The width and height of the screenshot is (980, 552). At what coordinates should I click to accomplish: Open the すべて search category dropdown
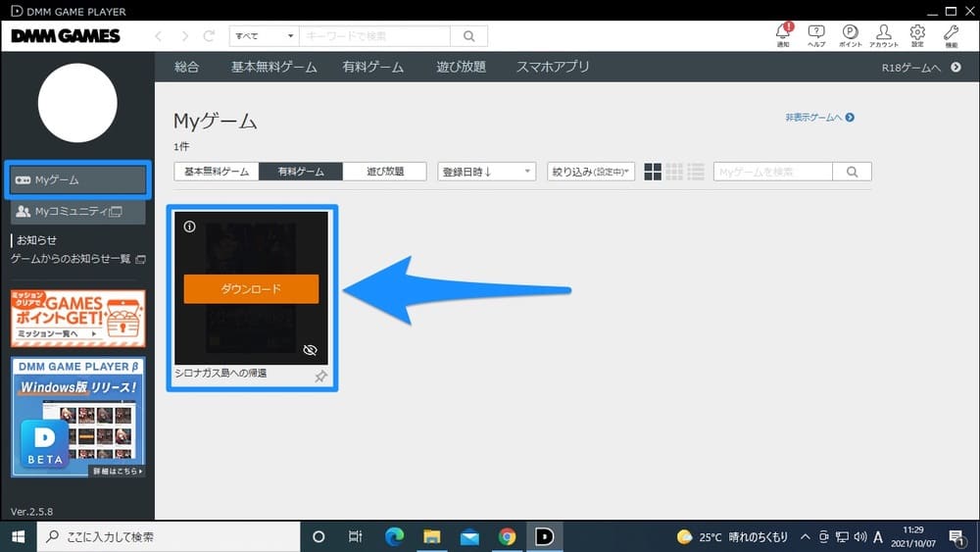(x=263, y=36)
